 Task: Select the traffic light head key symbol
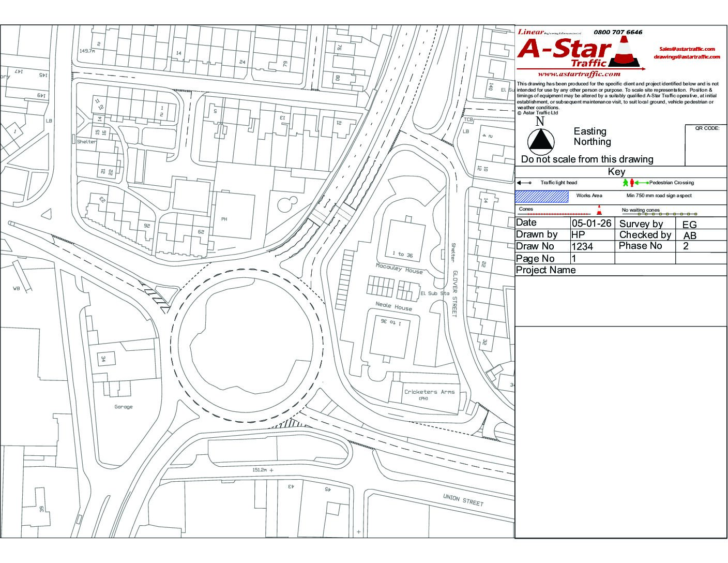coord(524,183)
